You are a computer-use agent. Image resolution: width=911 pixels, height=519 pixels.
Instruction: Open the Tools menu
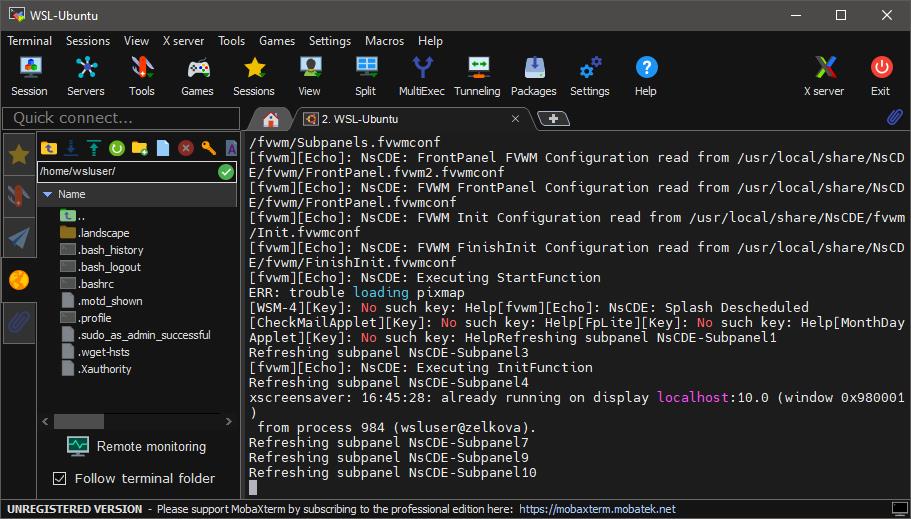tap(232, 41)
